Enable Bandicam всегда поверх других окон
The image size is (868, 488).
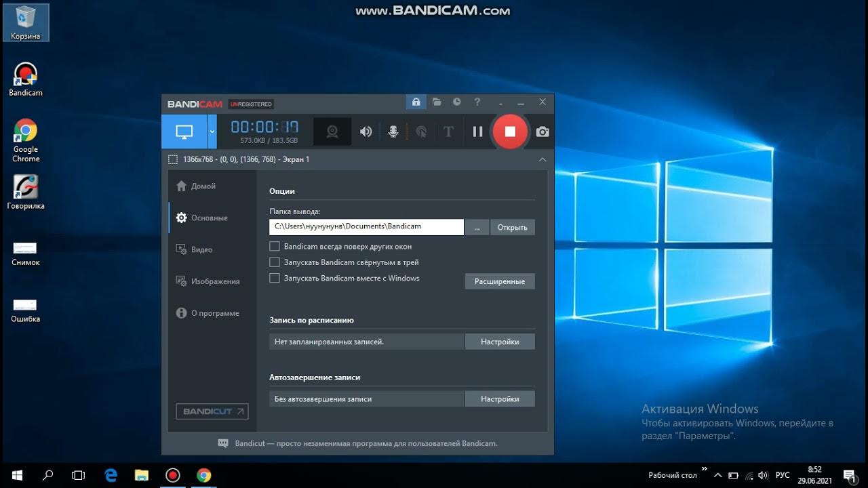pos(275,247)
